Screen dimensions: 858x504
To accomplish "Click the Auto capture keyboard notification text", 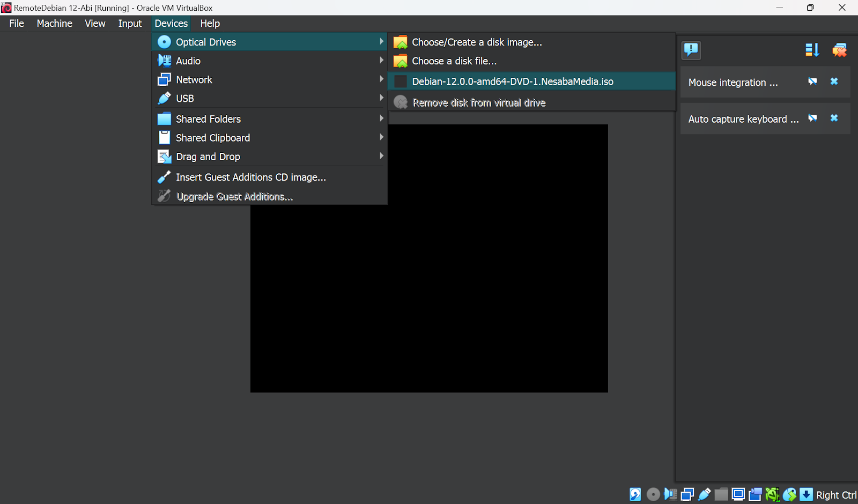I will coord(743,119).
